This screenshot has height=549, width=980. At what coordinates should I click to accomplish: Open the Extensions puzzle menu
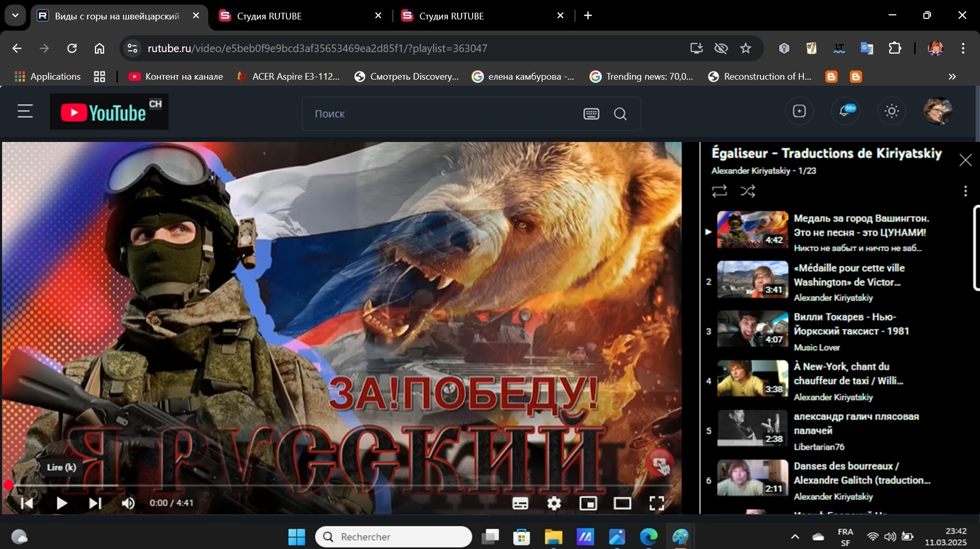pyautogui.click(x=895, y=49)
